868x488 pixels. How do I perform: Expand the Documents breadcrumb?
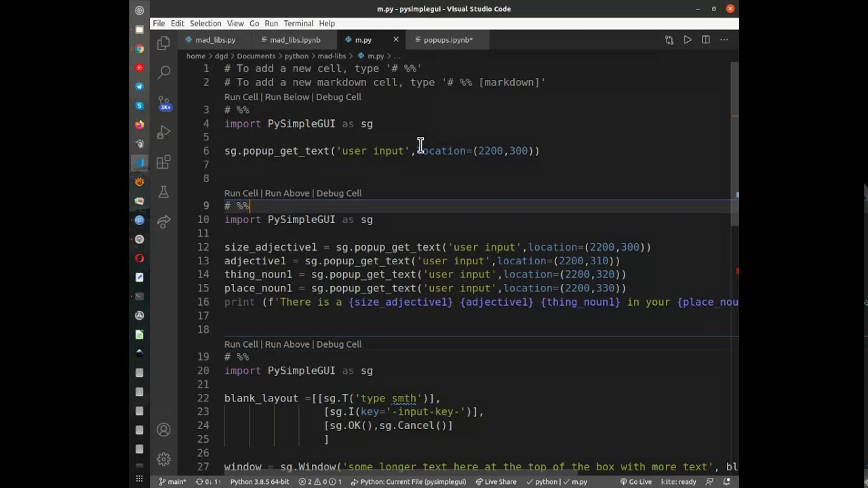256,56
